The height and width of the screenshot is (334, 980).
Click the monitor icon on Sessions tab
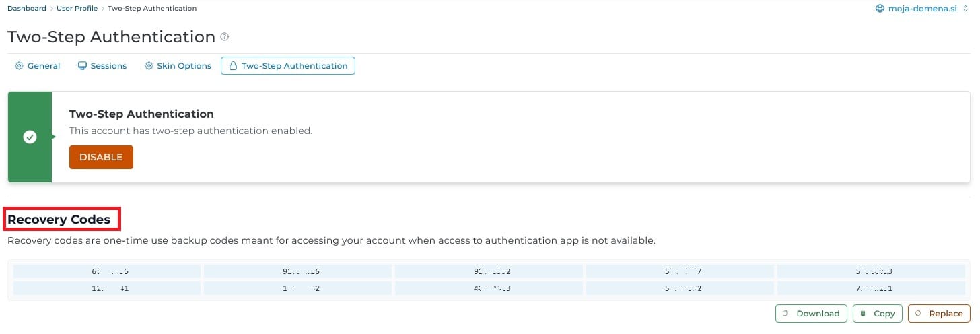tap(82, 66)
